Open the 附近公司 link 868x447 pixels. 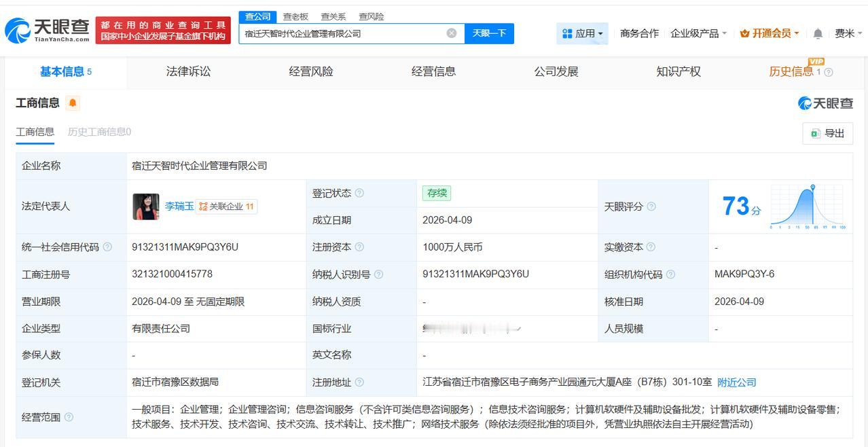click(x=737, y=382)
